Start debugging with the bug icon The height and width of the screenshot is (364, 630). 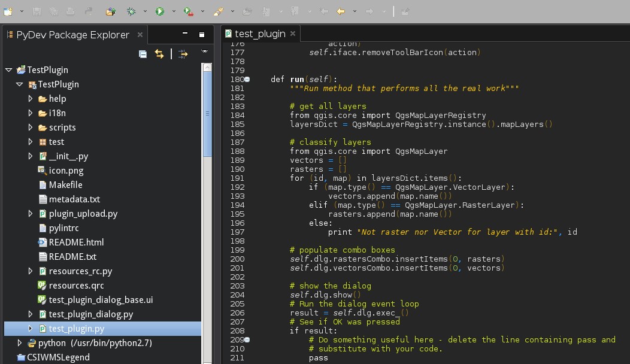tap(131, 11)
